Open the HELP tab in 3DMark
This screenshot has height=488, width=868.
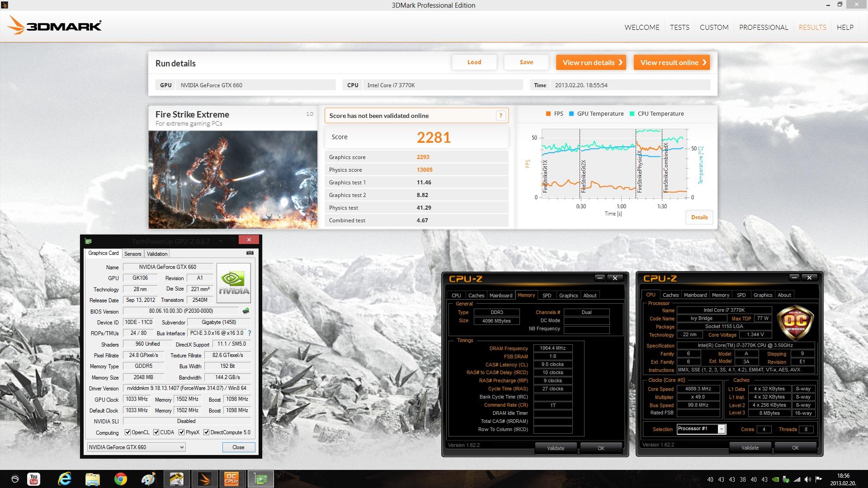[845, 28]
